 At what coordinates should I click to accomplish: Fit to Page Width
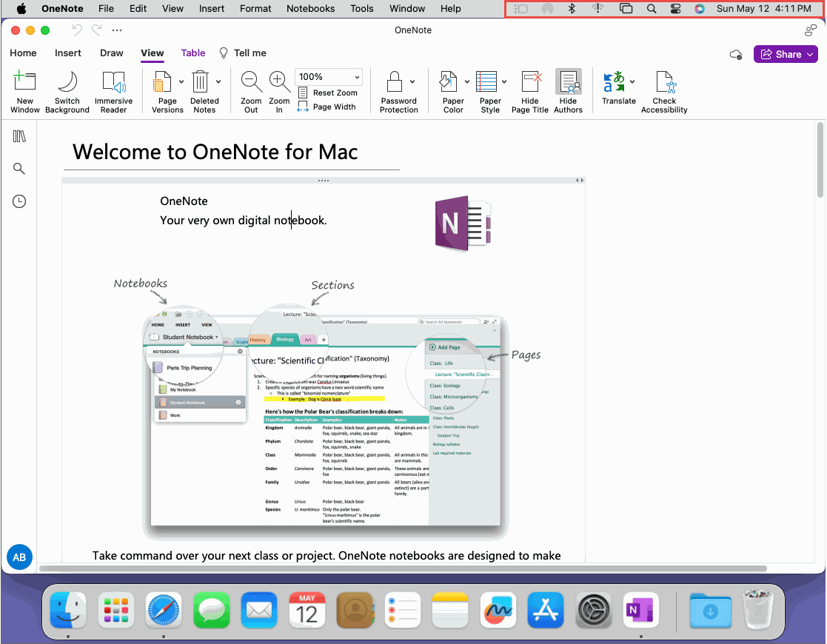[327, 107]
